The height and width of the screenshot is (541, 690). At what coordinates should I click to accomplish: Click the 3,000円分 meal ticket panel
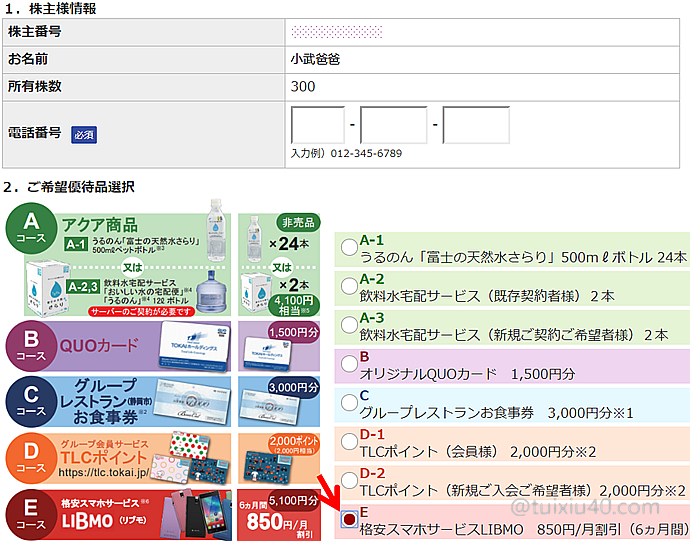[279, 401]
